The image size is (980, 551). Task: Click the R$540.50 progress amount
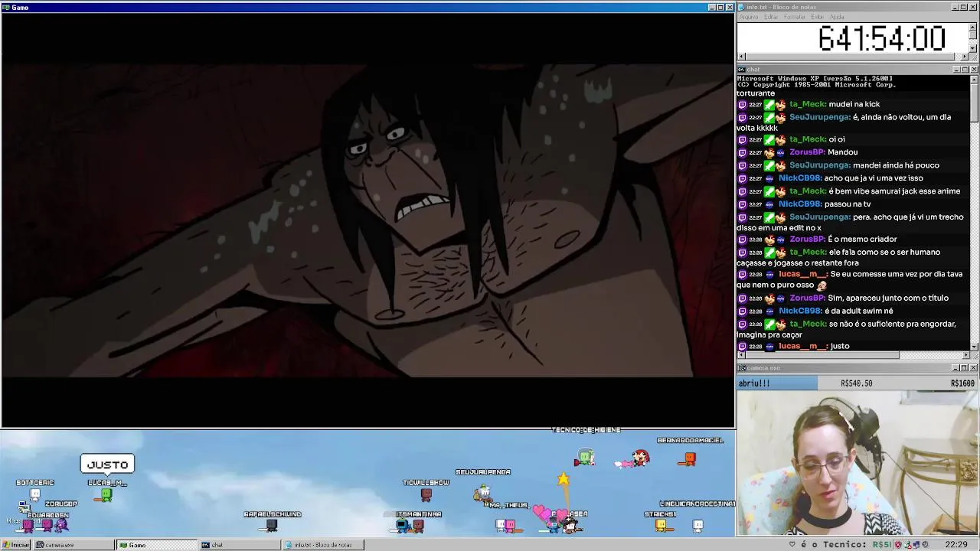coord(857,383)
